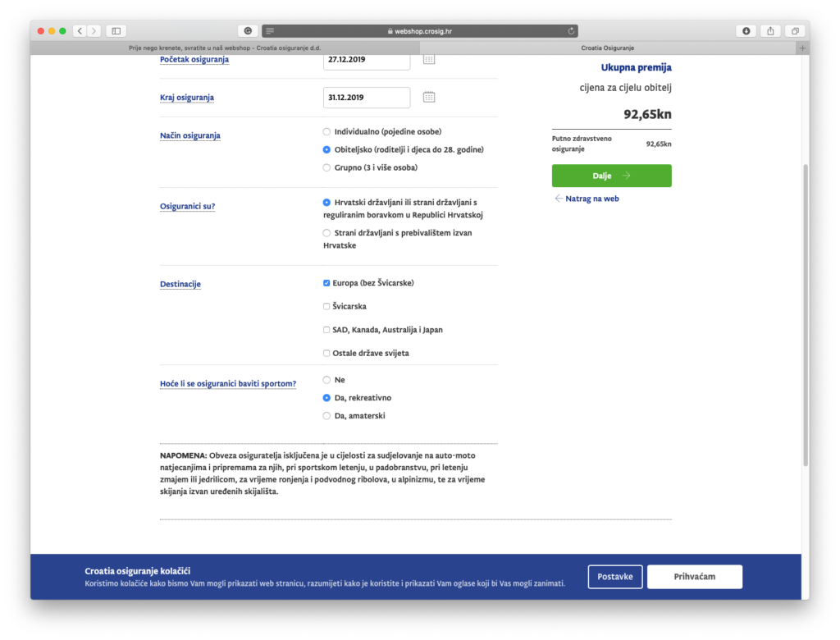The width and height of the screenshot is (840, 640).
Task: Open calendar picker for Početak osiguranja
Action: click(428, 60)
